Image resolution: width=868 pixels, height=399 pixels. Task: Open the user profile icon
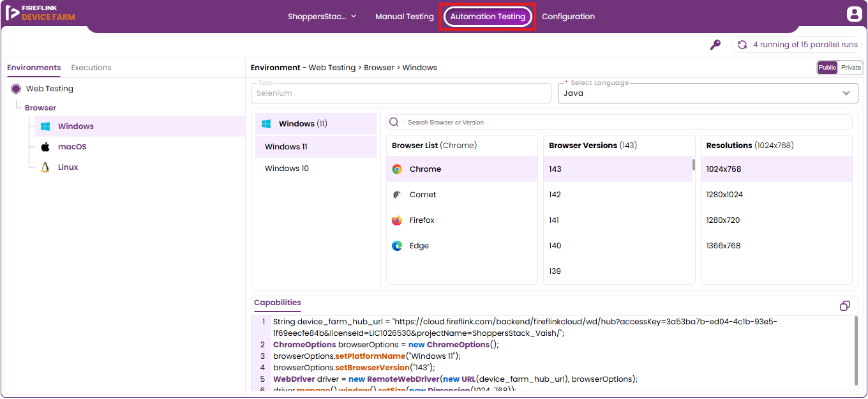coord(853,14)
